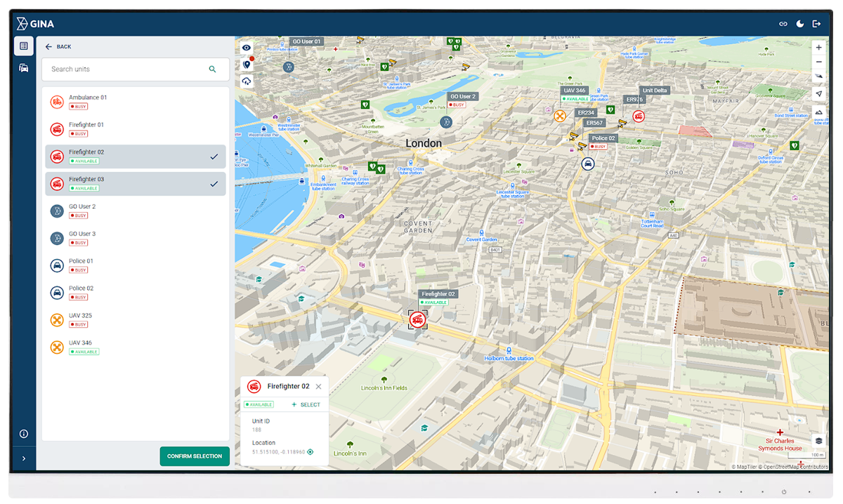Reset map bearing with the compass arrow
Image resolution: width=843 pixels, height=504 pixels.
coord(818,76)
